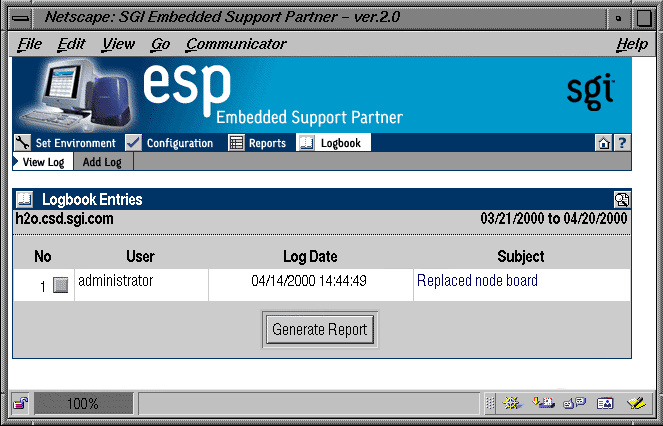The image size is (663, 426).
Task: Click the No column header
Action: tap(43, 256)
